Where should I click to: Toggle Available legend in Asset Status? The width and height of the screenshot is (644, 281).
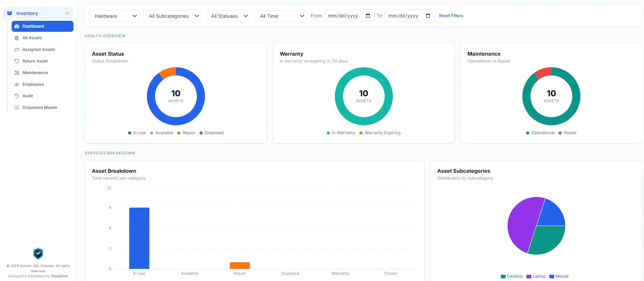point(162,133)
